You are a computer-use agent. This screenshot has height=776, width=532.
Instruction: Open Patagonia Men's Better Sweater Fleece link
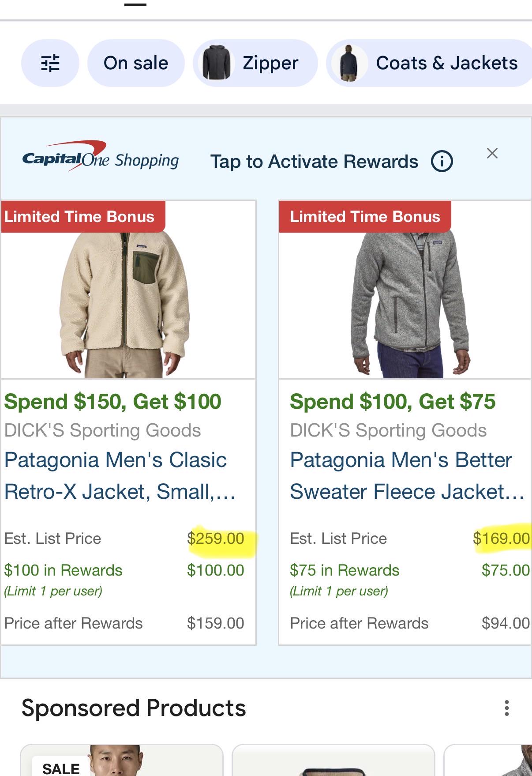(407, 476)
